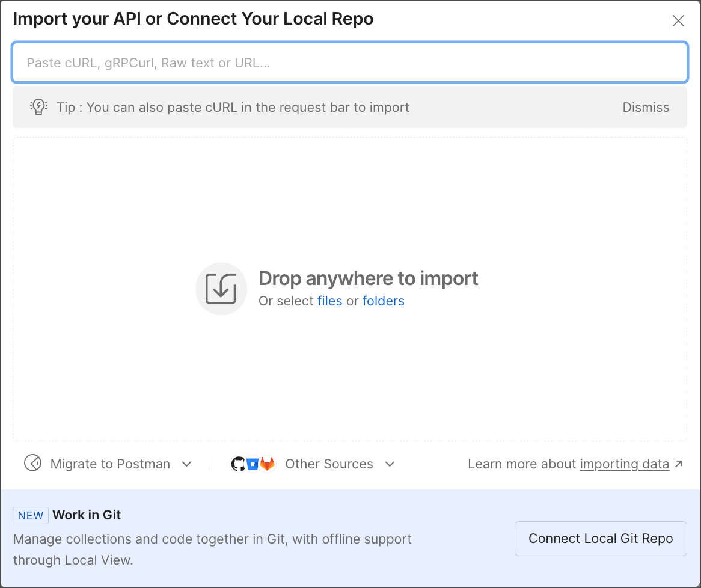Open the Other Sources menu
Screen dimensions: 701x588
pyautogui.click(x=329, y=464)
